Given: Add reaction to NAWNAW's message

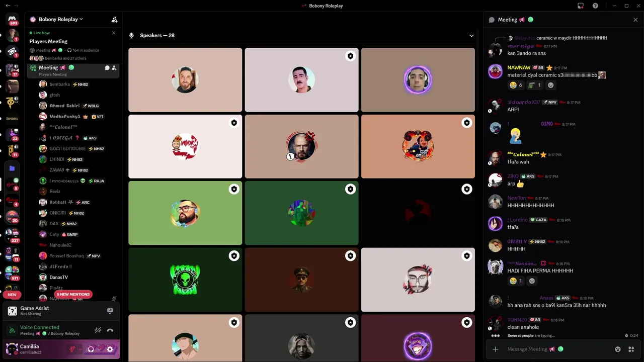Looking at the screenshot, I should pyautogui.click(x=550, y=85).
